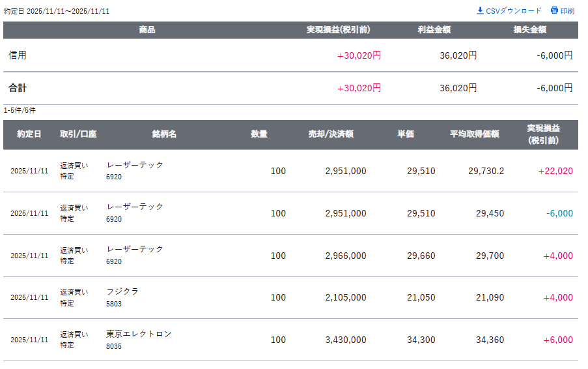Select the 東京エレクトロン stock name
Image resolution: width=588 pixels, height=369 pixels.
(139, 334)
